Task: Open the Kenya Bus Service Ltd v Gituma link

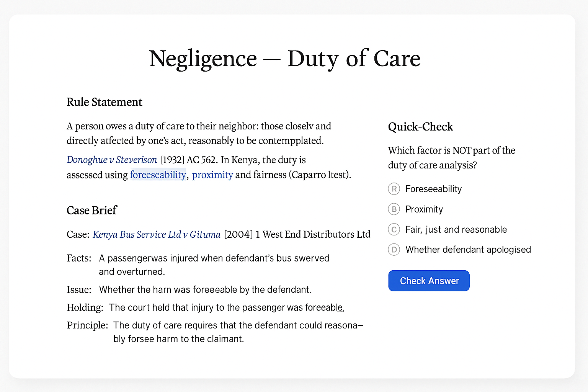Action: [x=156, y=234]
